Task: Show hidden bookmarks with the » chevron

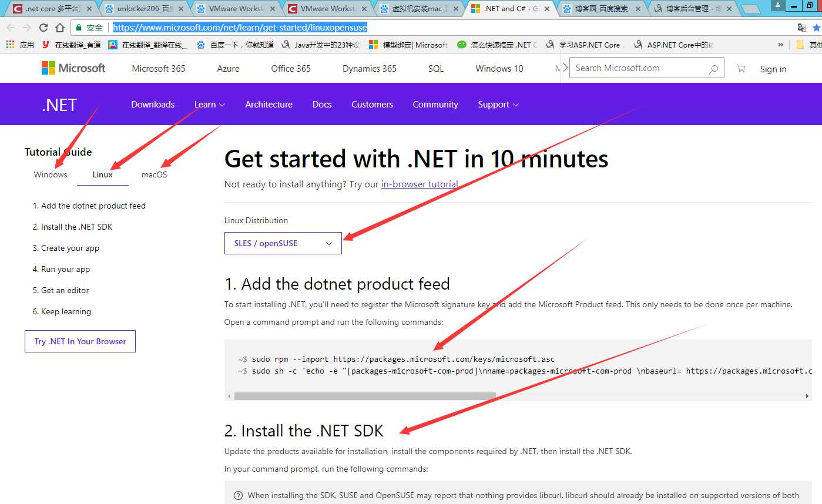Action: pyautogui.click(x=780, y=45)
